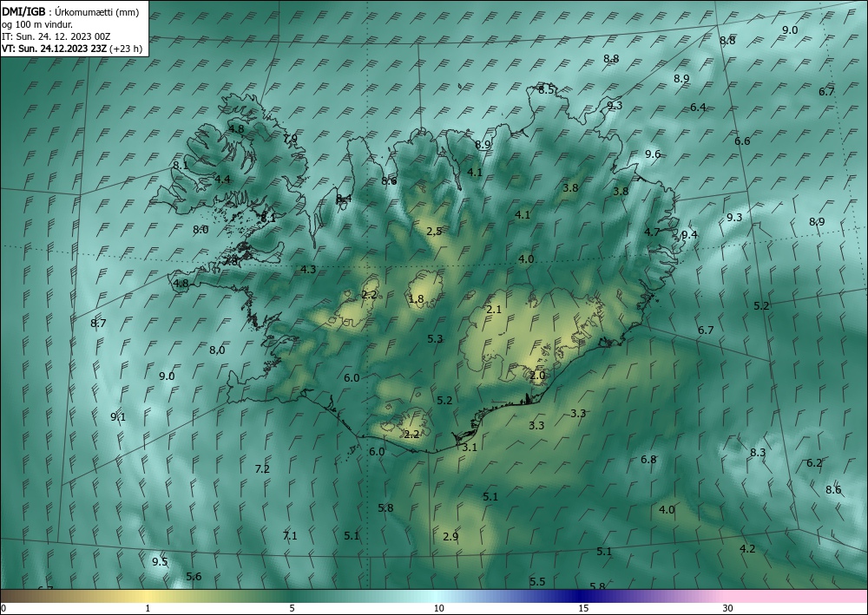Screen dimensions: 868x615
Task: Click the 9.1 value southwest of Iceland
Action: (x=118, y=417)
